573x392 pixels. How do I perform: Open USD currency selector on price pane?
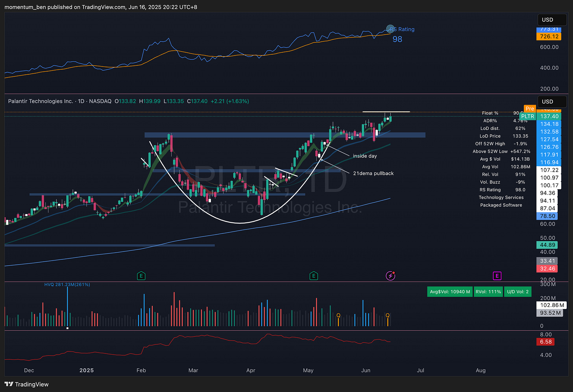[552, 102]
